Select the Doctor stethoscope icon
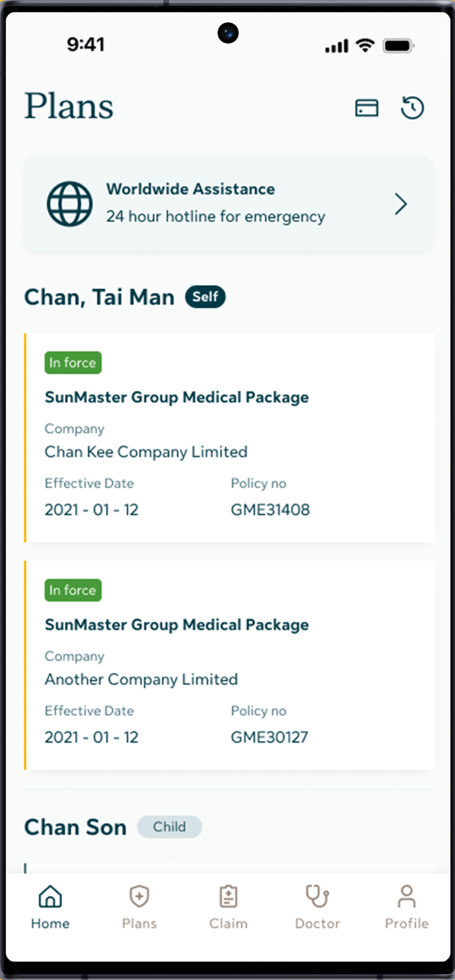This screenshot has width=455, height=980. point(317,896)
